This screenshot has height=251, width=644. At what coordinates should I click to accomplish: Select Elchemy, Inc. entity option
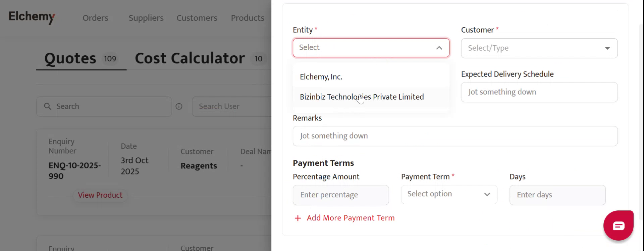click(321, 77)
